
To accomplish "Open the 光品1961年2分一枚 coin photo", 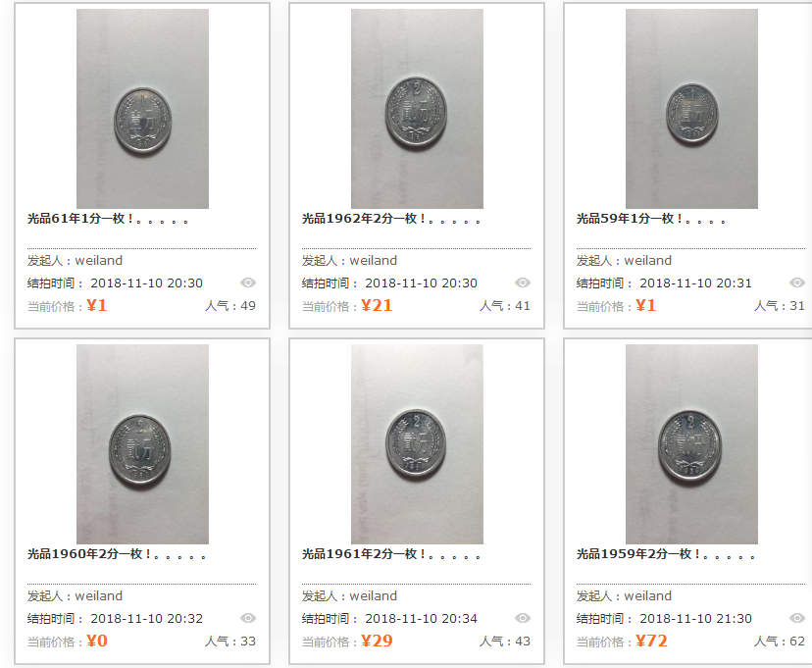I will [417, 444].
